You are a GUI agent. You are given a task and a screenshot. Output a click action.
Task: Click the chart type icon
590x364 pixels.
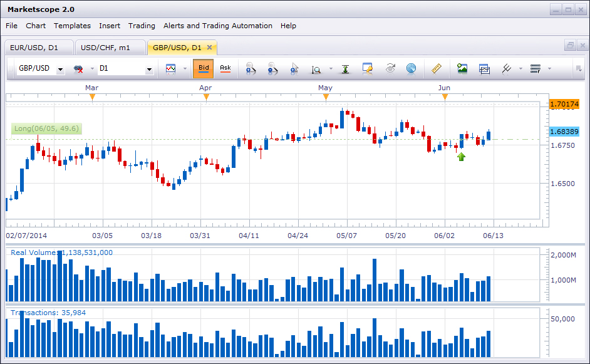[171, 68]
